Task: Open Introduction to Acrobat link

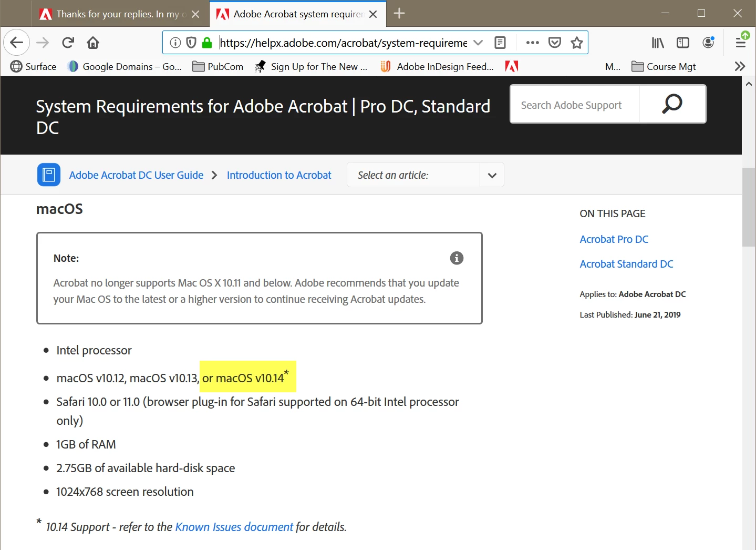Action: (279, 175)
